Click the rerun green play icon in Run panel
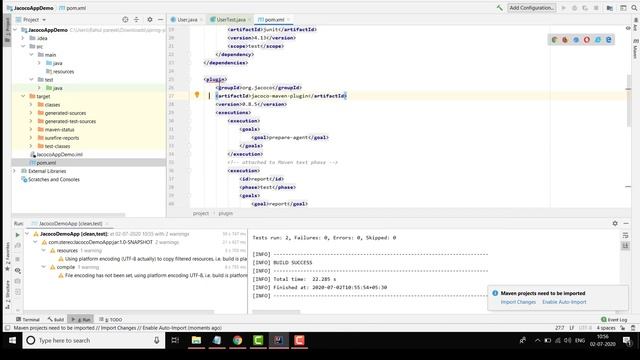The image size is (640, 360). point(18,235)
